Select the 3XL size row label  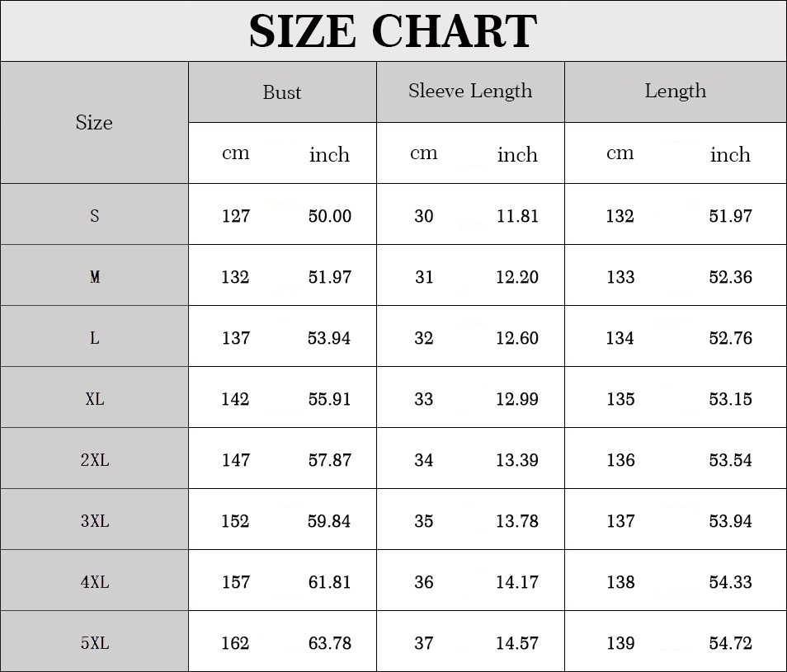click(x=95, y=521)
